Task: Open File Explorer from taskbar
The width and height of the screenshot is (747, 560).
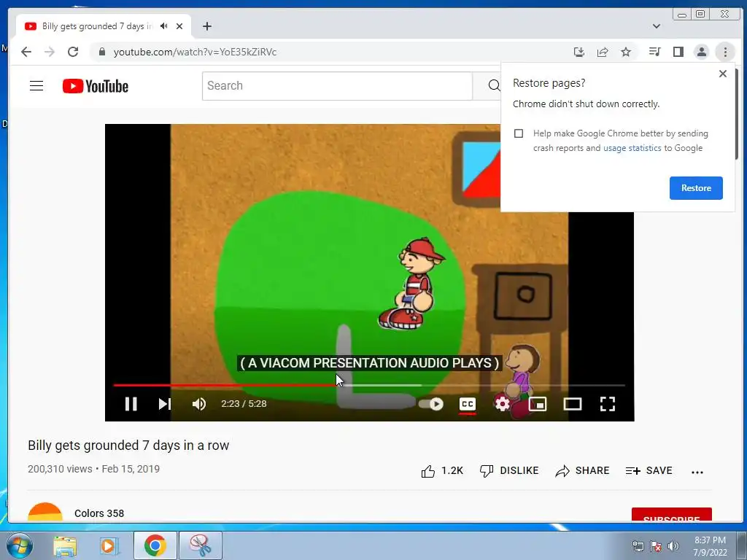Action: pyautogui.click(x=65, y=545)
